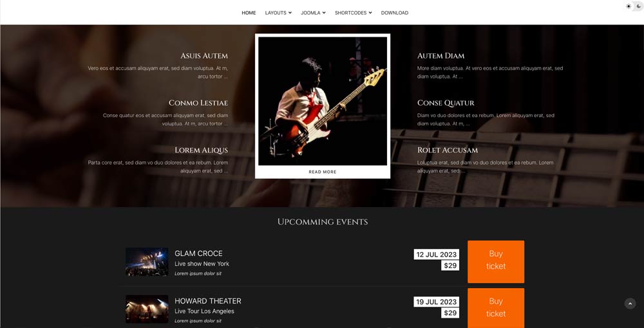
Task: Go to the Home menu item
Action: coord(249,13)
